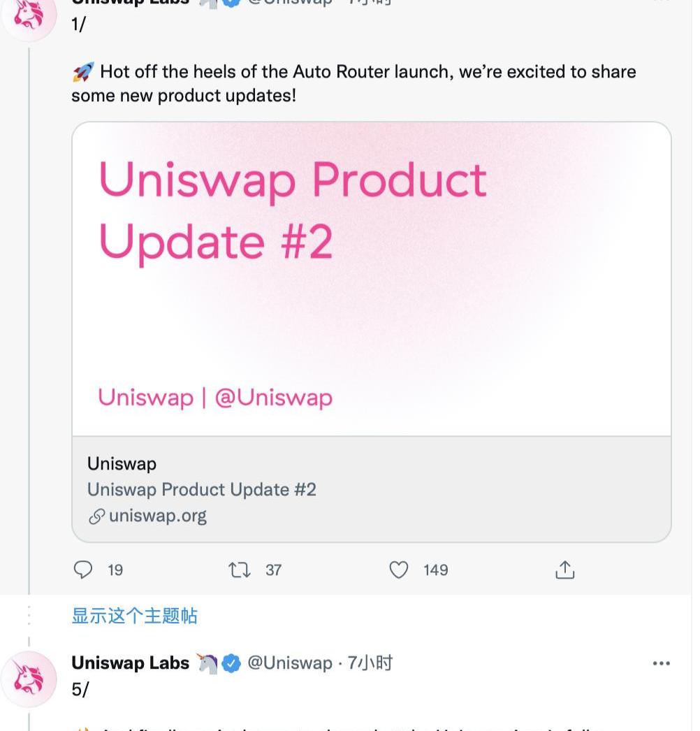Viewport: 700px width, 731px height.
Task: Click the unicorn avatar of the 5/ tweet
Action: click(x=29, y=679)
